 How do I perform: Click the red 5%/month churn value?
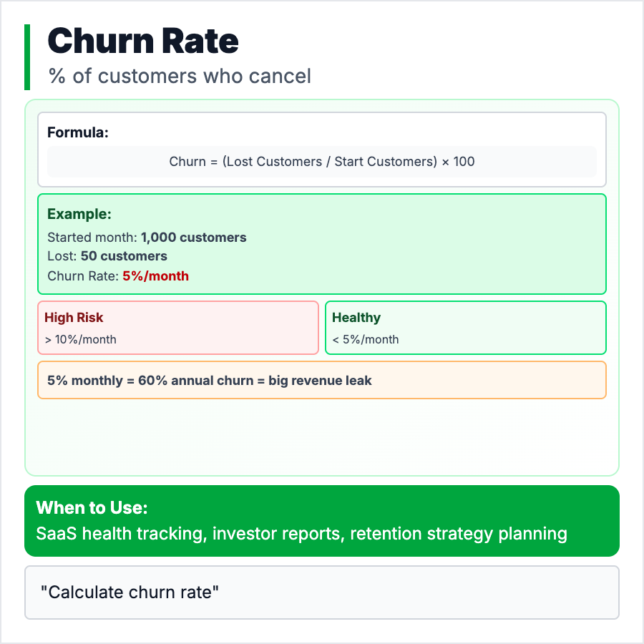155,275
